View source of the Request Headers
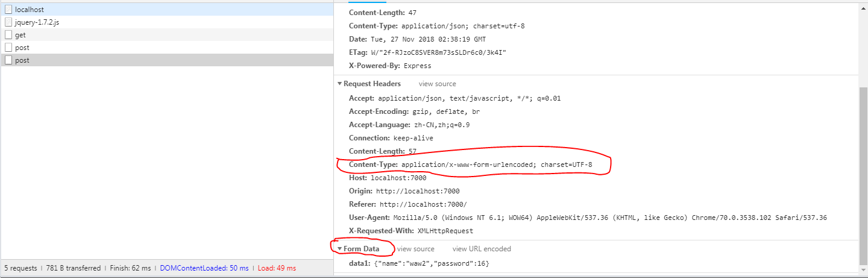Screen dimensions: 868x279 [x=437, y=84]
